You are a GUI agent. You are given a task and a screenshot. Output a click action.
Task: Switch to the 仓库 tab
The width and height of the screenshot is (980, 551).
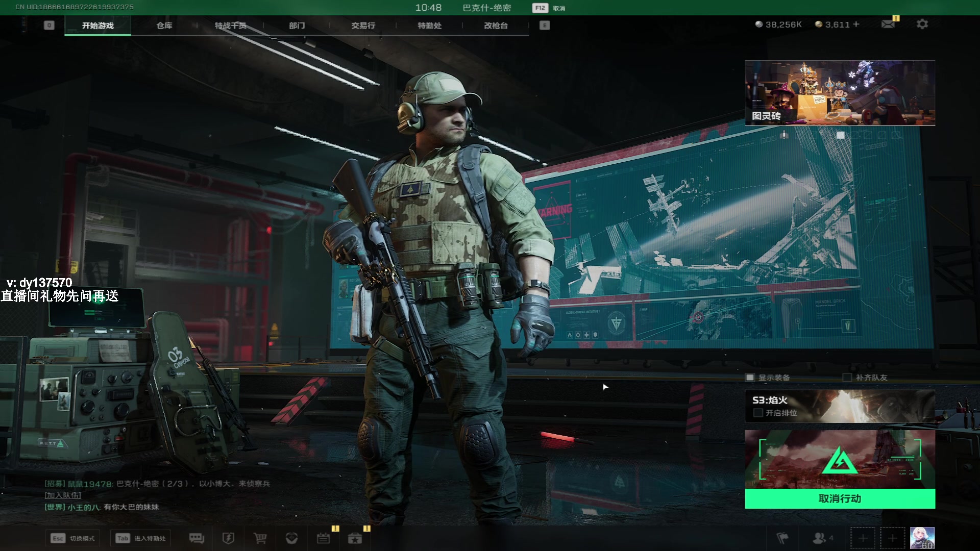[164, 26]
